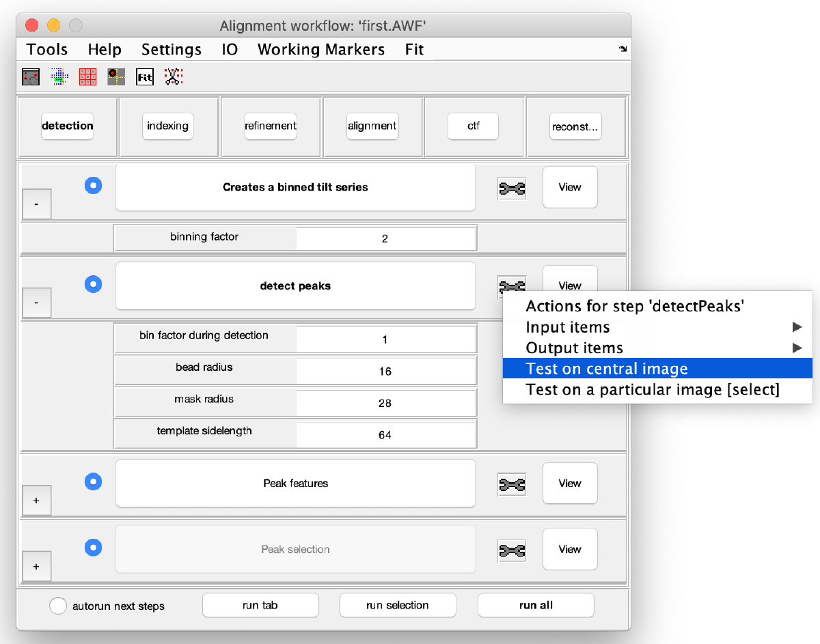The image size is (820, 644).
Task: Switch to the refinement tab
Action: 271,126
